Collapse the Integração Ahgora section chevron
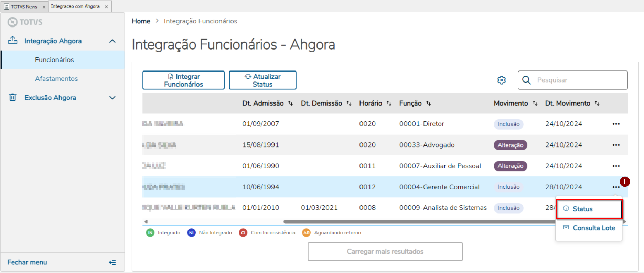The height and width of the screenshot is (273, 644). click(x=112, y=41)
